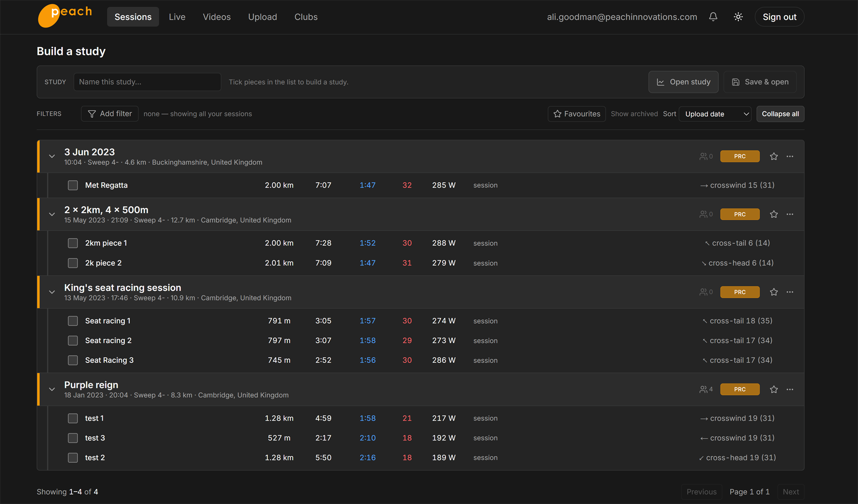Open the notifications bell
The height and width of the screenshot is (504, 858).
pyautogui.click(x=713, y=17)
